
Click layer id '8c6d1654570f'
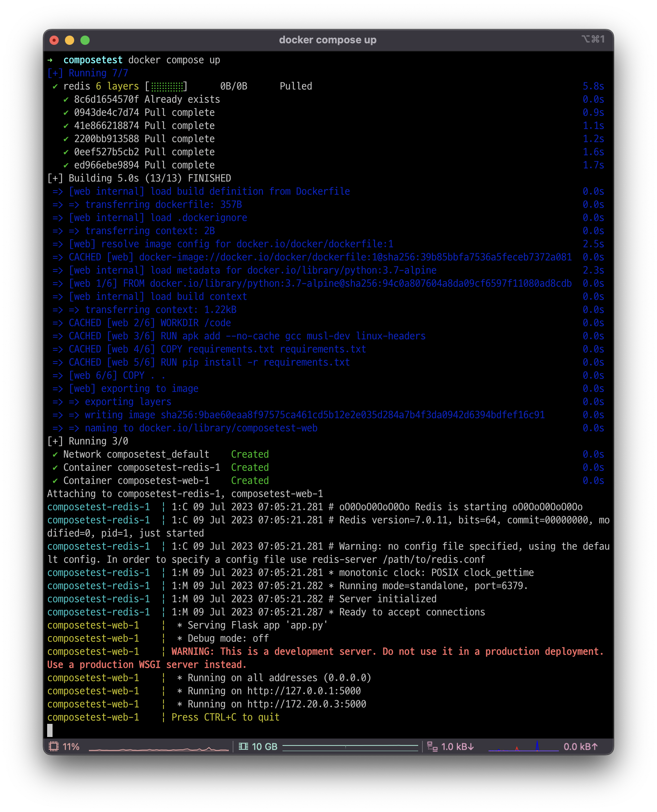click(106, 99)
